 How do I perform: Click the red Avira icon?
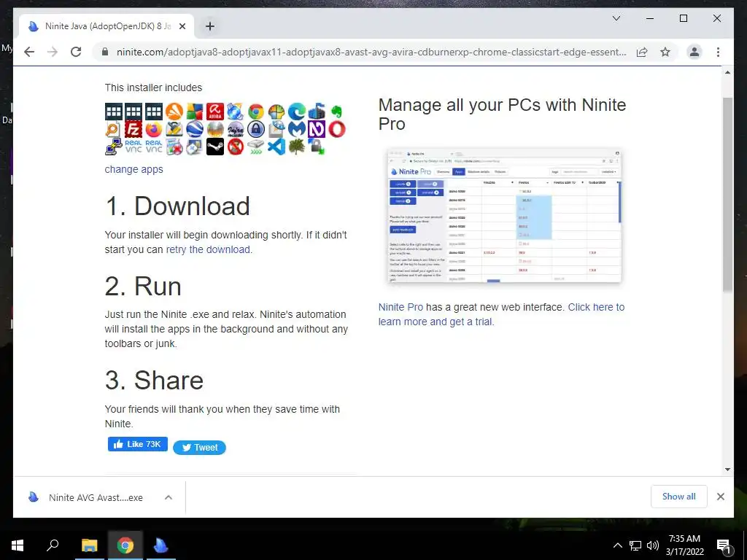point(215,112)
